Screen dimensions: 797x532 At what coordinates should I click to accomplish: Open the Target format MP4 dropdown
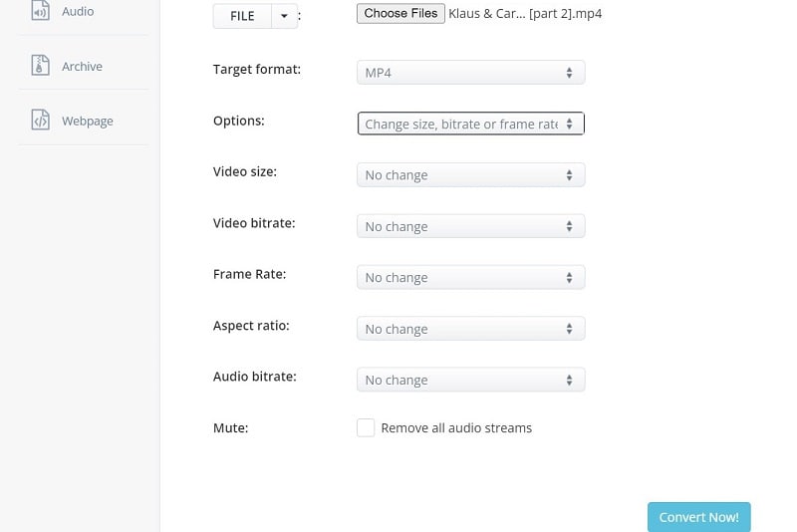click(x=470, y=73)
